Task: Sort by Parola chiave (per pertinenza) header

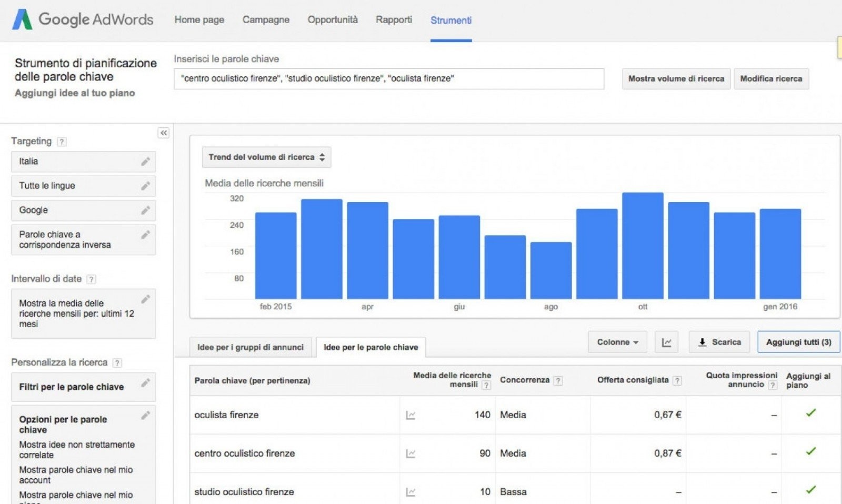Action: pos(252,380)
